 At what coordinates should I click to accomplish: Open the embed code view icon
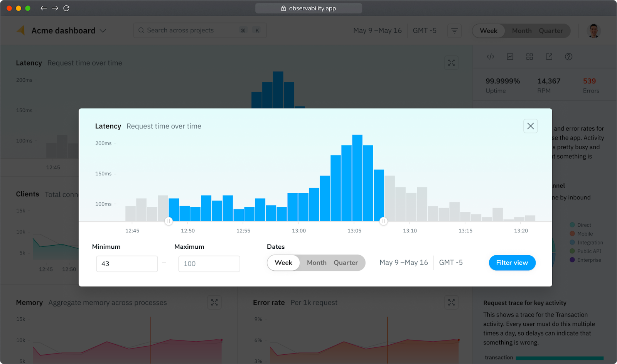click(x=490, y=56)
